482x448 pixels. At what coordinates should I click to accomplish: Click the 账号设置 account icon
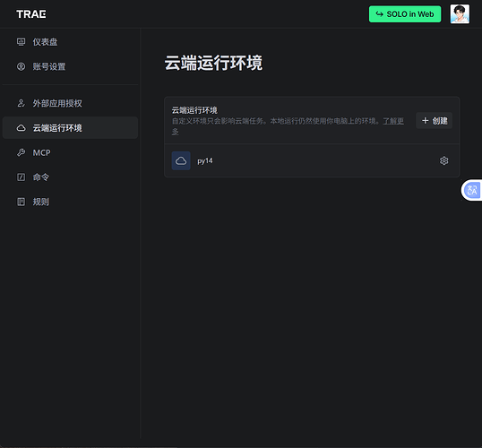(x=21, y=66)
